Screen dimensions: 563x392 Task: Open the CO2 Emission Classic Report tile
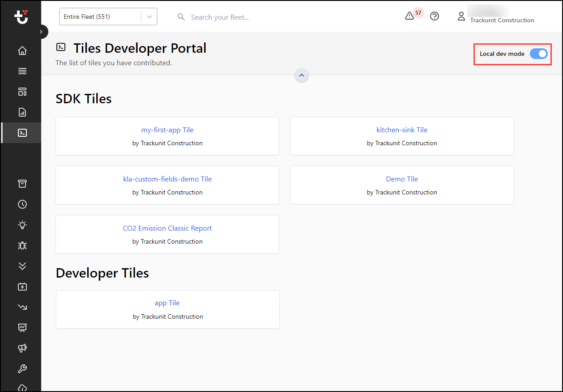point(167,228)
